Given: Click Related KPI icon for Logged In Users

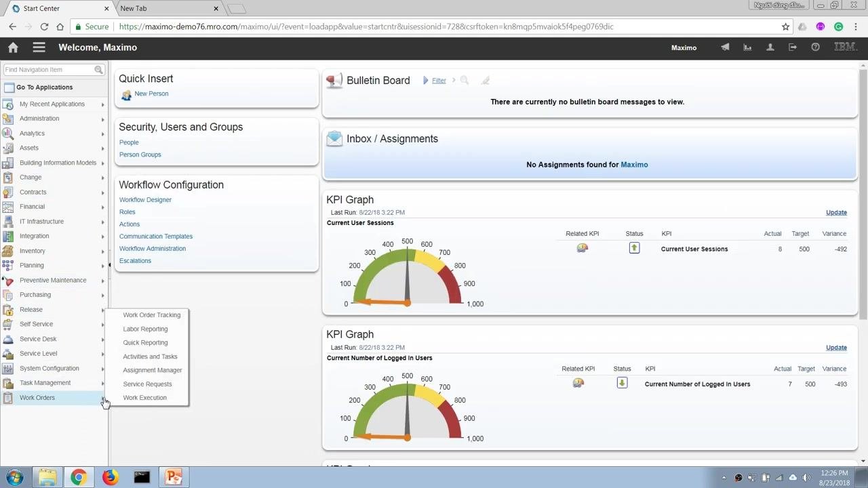Looking at the screenshot, I should coord(578,384).
